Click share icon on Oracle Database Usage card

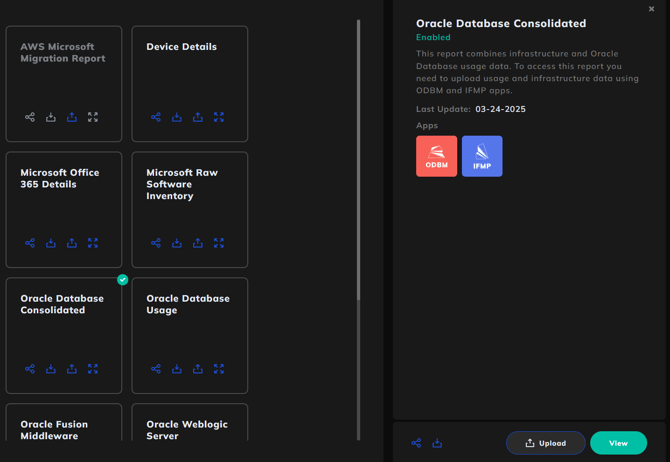pyautogui.click(x=156, y=369)
